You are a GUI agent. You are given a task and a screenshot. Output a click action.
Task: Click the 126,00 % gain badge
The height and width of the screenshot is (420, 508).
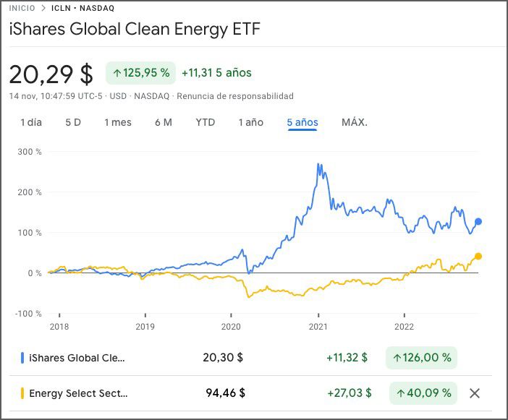[x=423, y=357]
